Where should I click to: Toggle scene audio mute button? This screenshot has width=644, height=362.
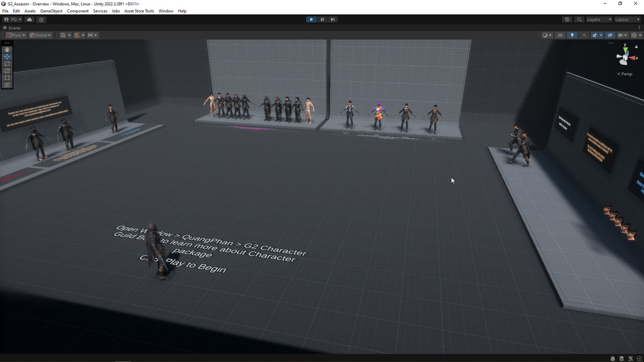pyautogui.click(x=584, y=35)
